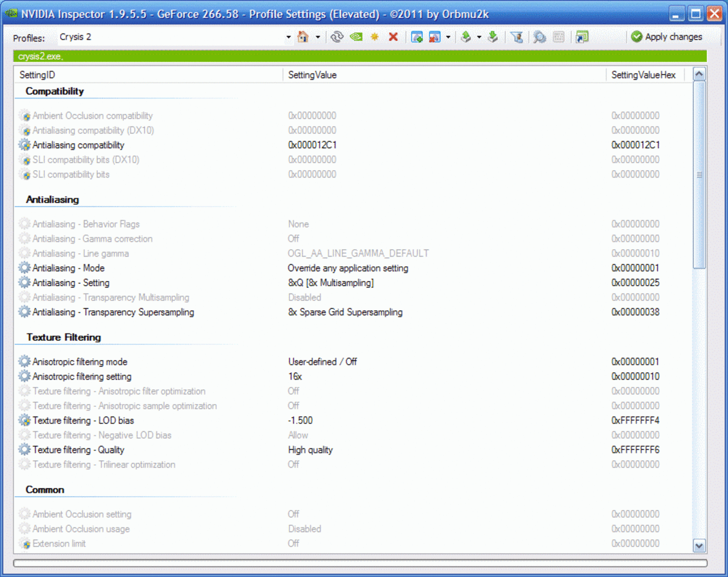
Task: Open dropdown arrow next to home icon
Action: (x=318, y=37)
